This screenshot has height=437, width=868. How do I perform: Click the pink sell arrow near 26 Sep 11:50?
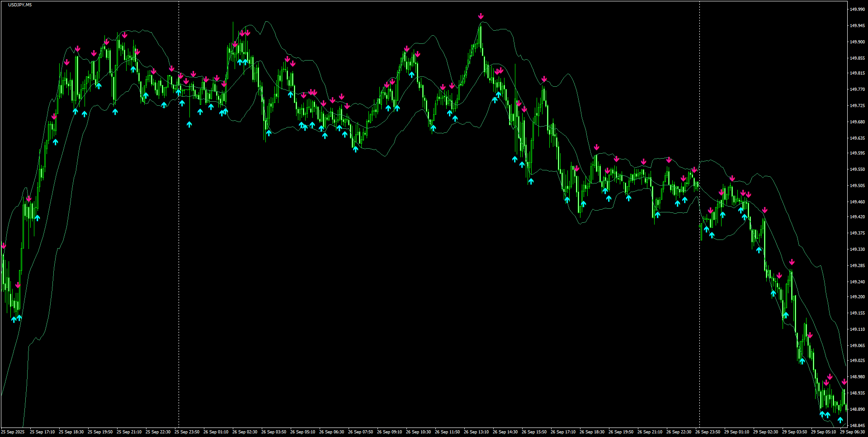451,85
